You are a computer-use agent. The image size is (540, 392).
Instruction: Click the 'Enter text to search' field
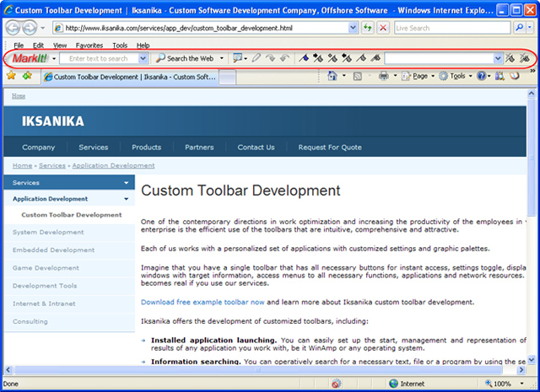tap(100, 58)
